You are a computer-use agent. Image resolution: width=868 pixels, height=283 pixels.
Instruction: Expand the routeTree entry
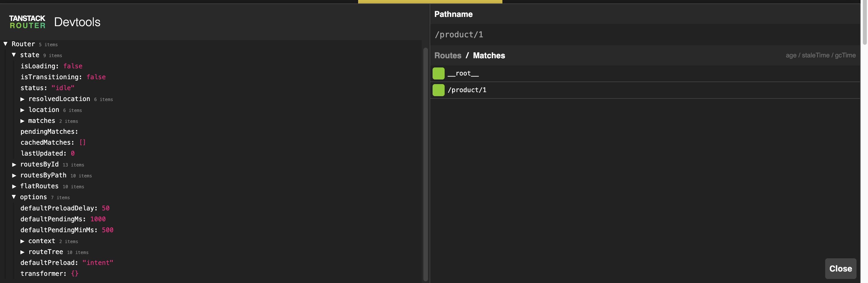(x=22, y=252)
